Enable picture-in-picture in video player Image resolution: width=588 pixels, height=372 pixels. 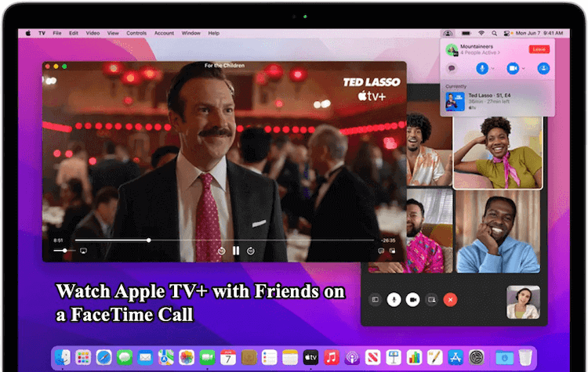click(x=394, y=251)
